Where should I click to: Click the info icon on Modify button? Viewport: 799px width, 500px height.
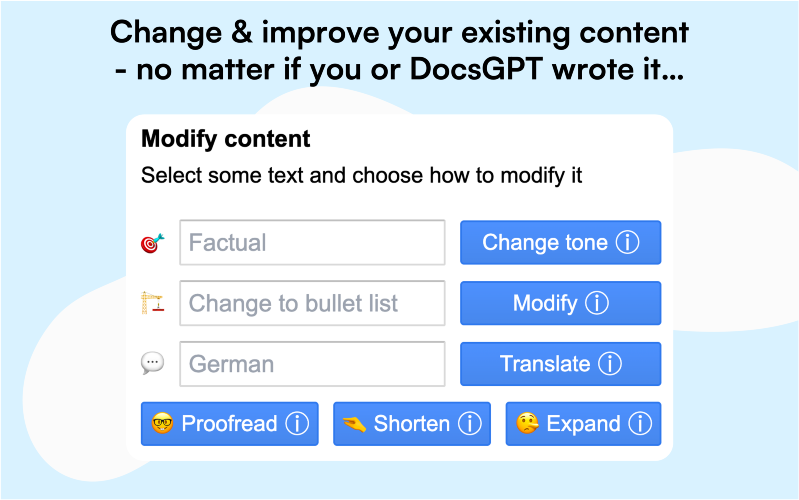click(597, 303)
